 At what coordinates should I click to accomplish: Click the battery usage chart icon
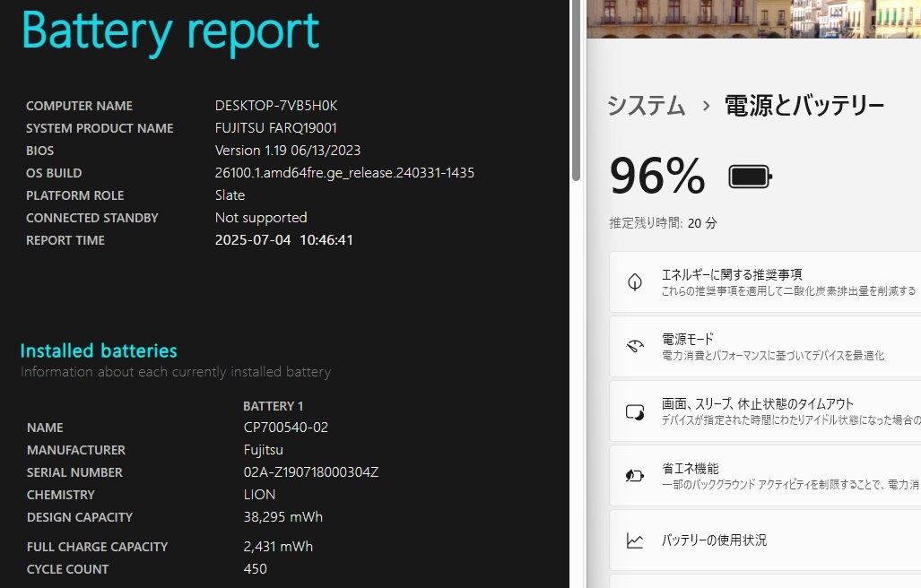pos(635,540)
